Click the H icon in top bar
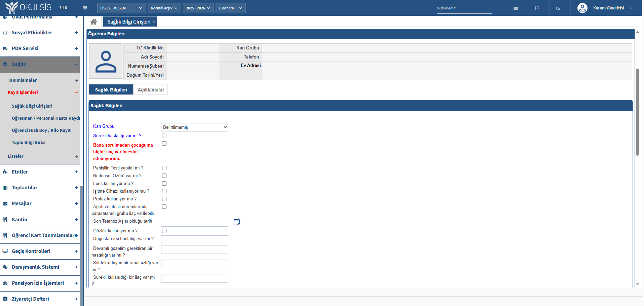Viewport: 644px width, 306px height. tap(537, 8)
